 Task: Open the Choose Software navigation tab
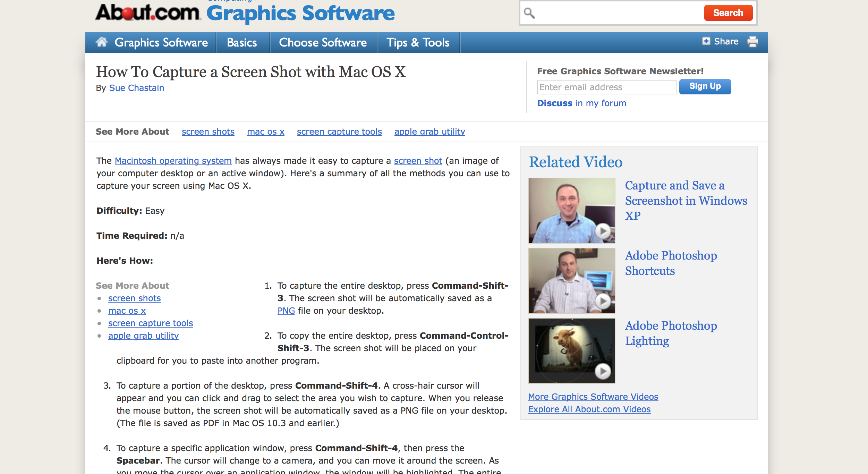pos(323,42)
